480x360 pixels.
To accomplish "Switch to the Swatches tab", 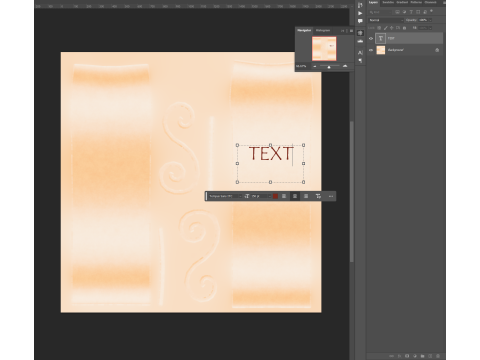I will [x=388, y=2].
